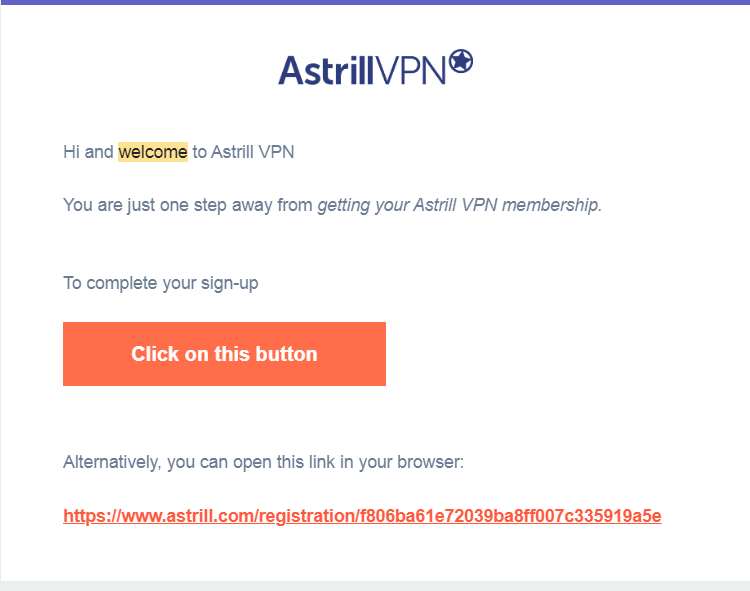Click 'To complete your sign-up' line
This screenshot has height=591, width=750.
[x=161, y=283]
